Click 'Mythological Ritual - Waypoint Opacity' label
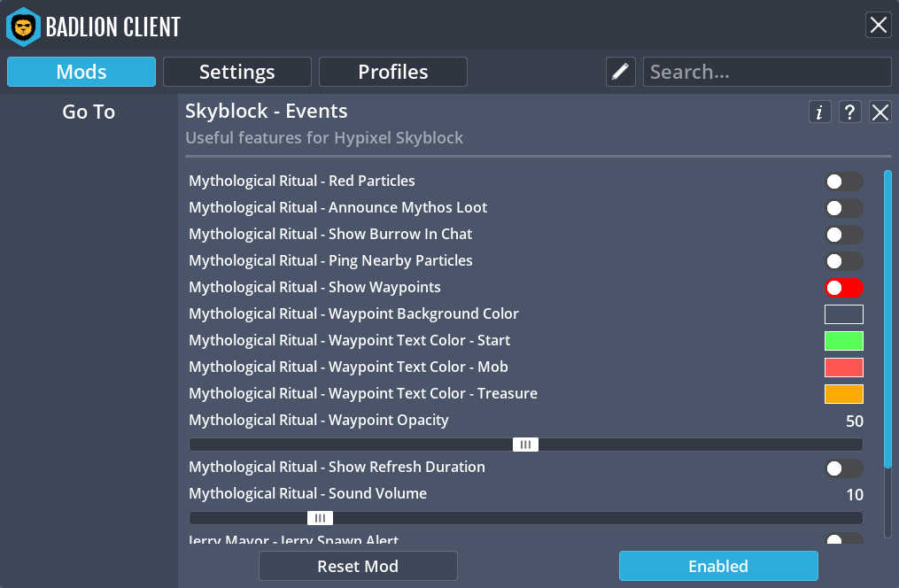 click(319, 420)
